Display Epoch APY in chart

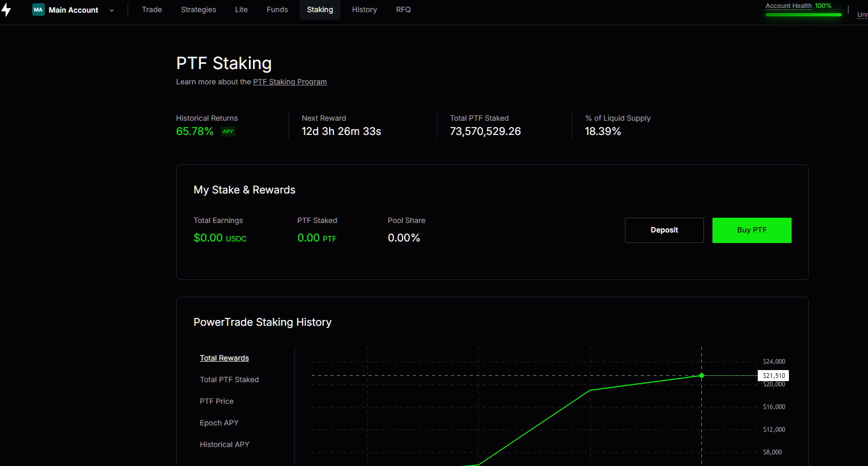pos(219,423)
